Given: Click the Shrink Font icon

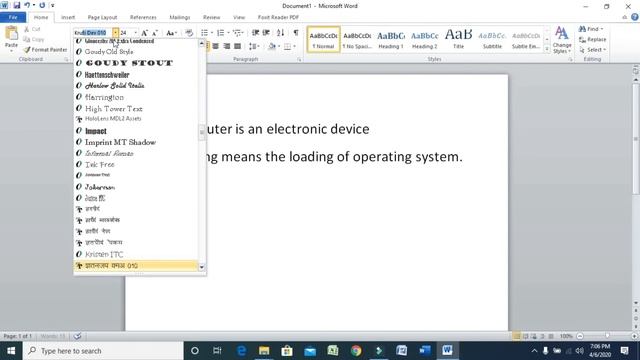Looking at the screenshot, I should click(x=155, y=33).
